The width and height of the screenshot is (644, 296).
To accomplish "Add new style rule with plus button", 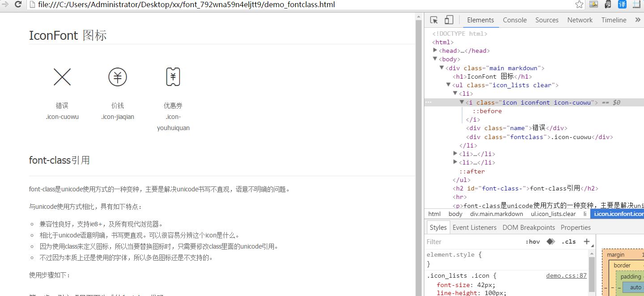I will [587, 241].
